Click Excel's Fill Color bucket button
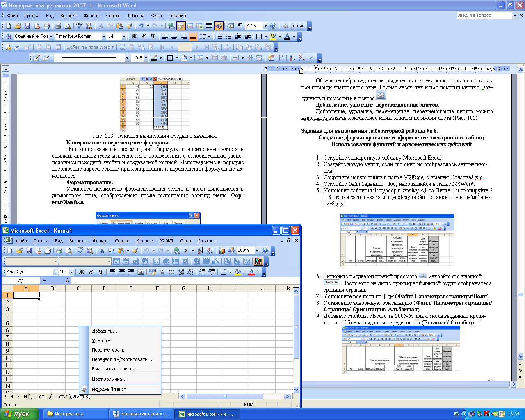Viewport: 525px width, 420px height. 238,272
